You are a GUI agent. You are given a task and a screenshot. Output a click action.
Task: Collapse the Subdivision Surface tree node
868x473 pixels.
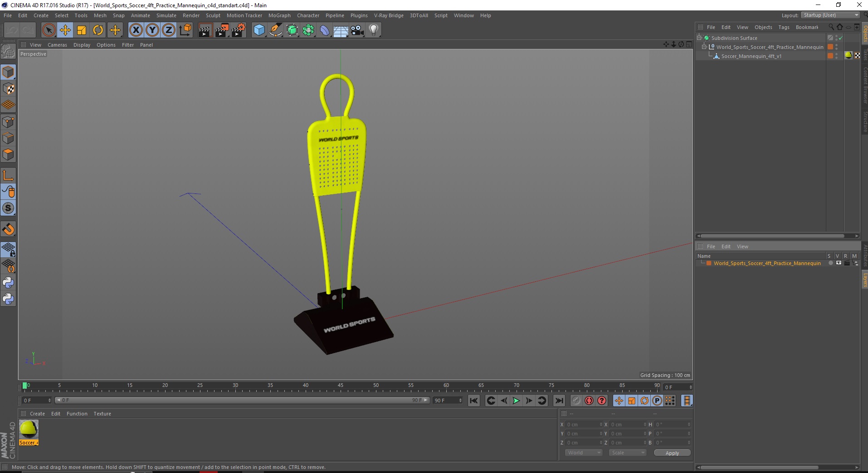[x=699, y=38]
